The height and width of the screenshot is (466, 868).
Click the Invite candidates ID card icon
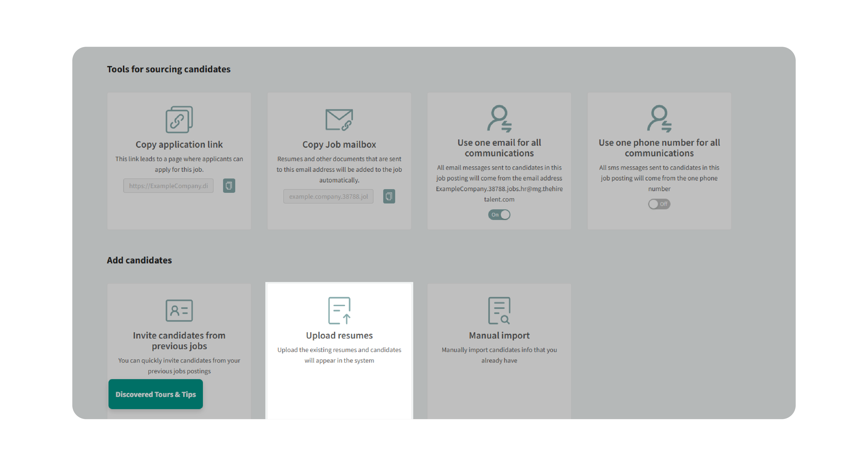(179, 310)
